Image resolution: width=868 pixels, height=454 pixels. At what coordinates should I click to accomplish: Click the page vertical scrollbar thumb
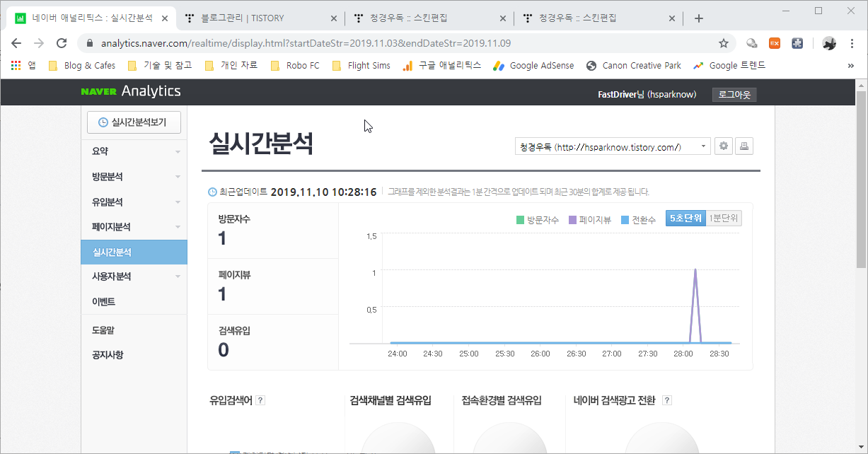click(x=861, y=179)
